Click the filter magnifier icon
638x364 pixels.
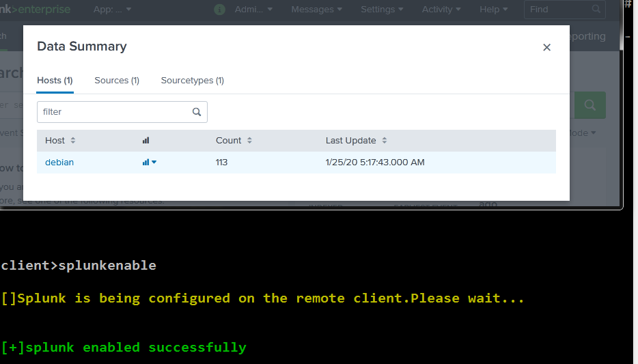point(197,112)
